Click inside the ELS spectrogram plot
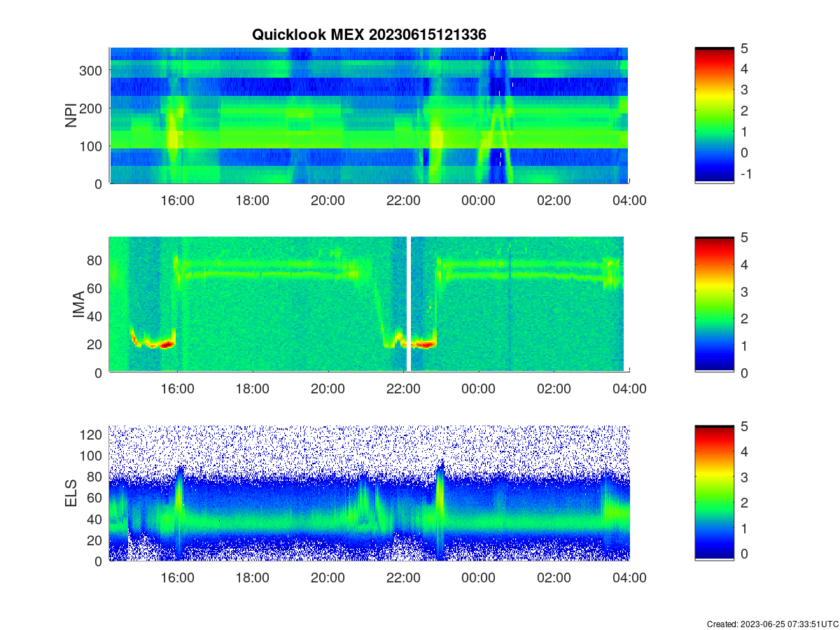Viewport: 840px width, 630px height. (x=369, y=493)
